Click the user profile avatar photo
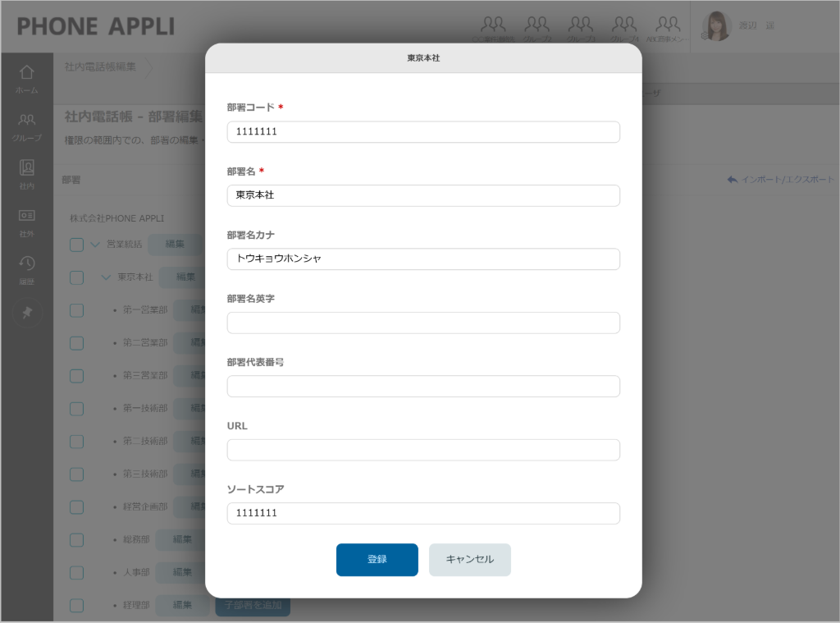This screenshot has height=623, width=840. [x=716, y=26]
